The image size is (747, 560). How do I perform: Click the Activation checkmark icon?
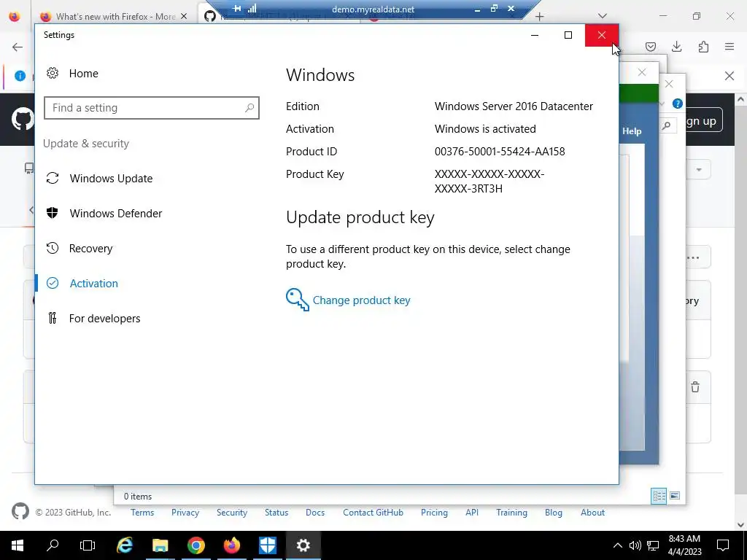[53, 284]
